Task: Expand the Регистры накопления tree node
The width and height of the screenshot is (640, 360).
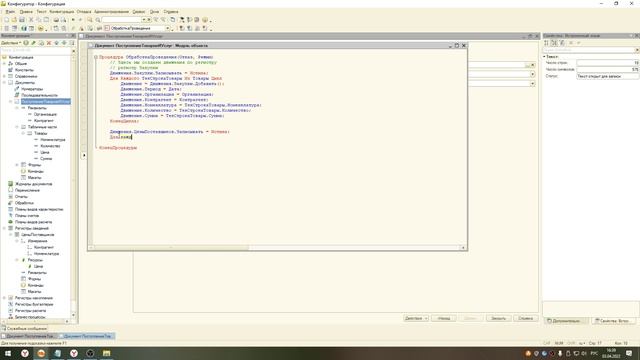Action: coord(4,298)
